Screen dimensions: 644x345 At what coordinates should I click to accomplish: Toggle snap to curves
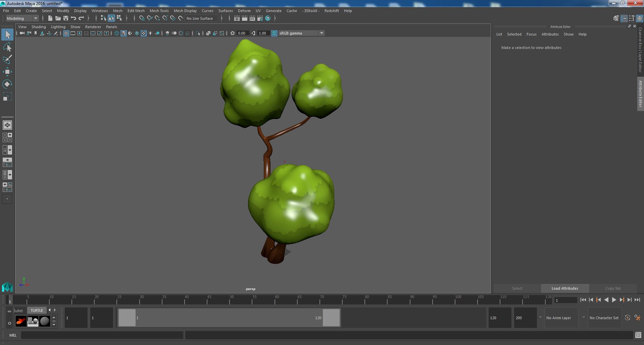tap(150, 18)
